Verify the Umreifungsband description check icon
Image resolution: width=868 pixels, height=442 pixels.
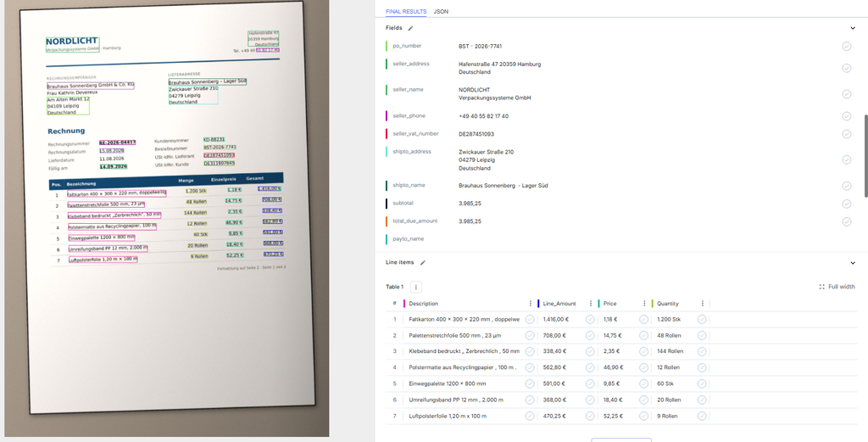coord(530,400)
